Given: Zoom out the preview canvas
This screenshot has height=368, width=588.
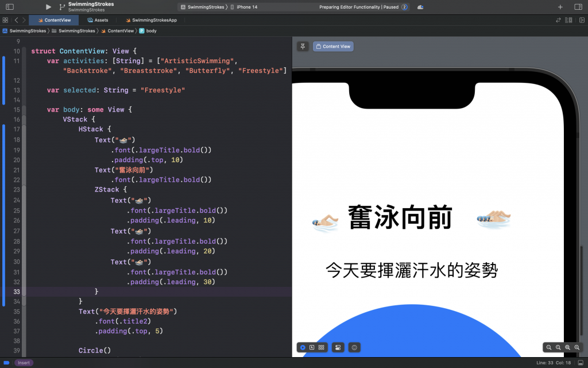Looking at the screenshot, I should 548,347.
